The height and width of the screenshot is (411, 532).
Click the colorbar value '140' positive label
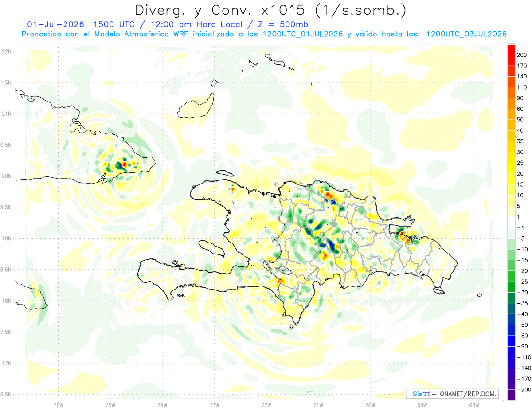click(x=522, y=76)
